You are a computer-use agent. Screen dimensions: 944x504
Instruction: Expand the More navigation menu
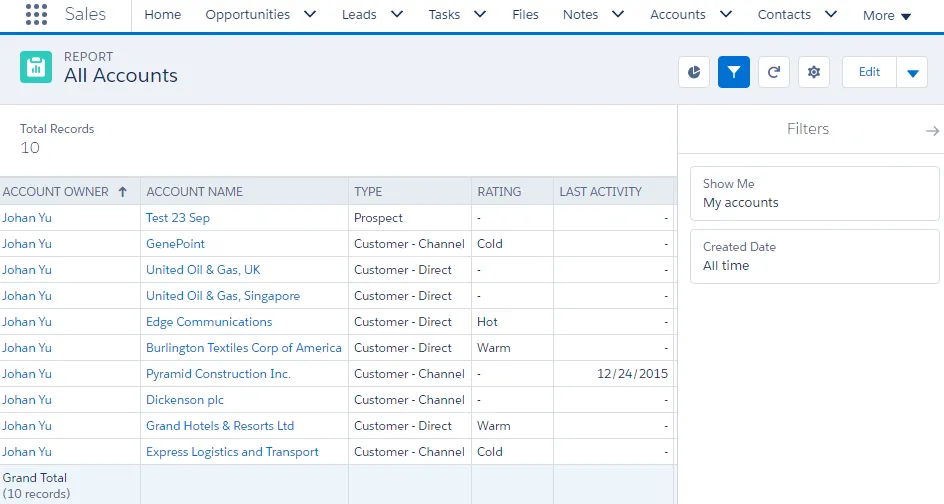(887, 16)
